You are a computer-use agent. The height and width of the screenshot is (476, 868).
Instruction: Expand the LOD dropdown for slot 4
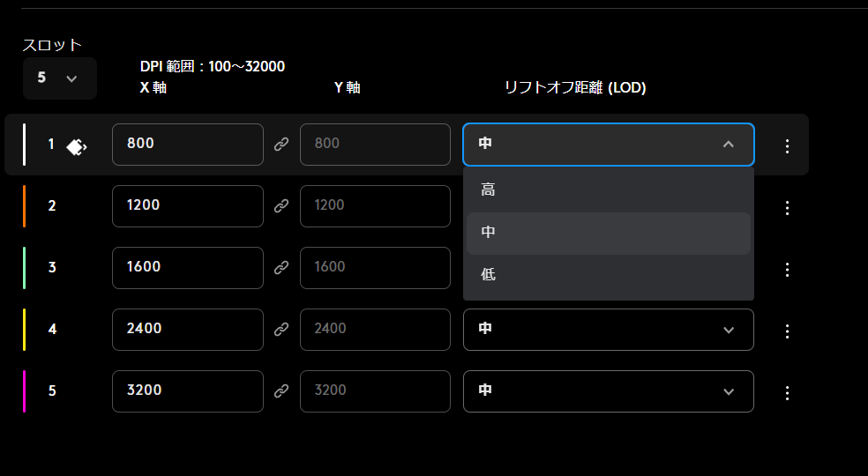(x=608, y=330)
